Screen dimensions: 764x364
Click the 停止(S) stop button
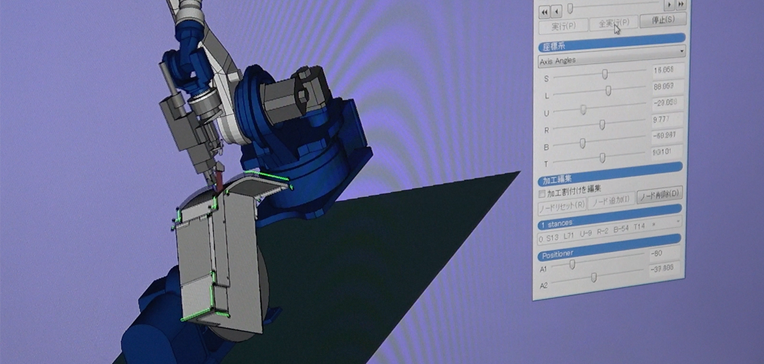coord(663,20)
